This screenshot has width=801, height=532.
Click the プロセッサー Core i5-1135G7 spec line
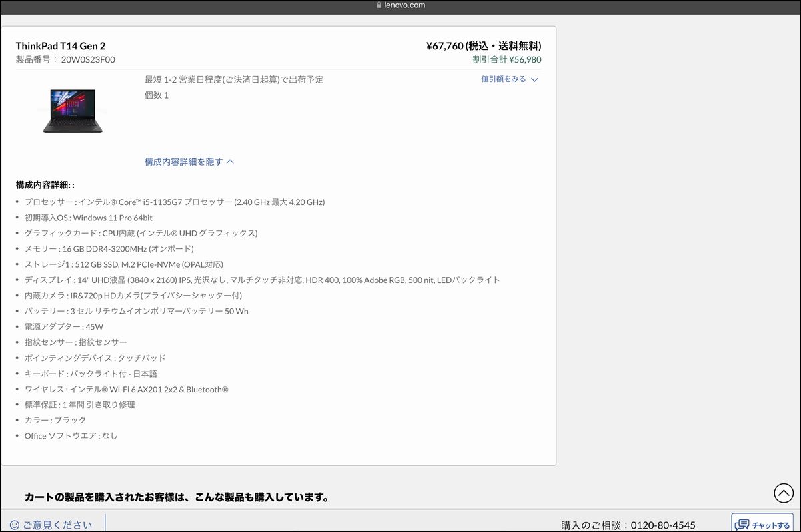175,202
